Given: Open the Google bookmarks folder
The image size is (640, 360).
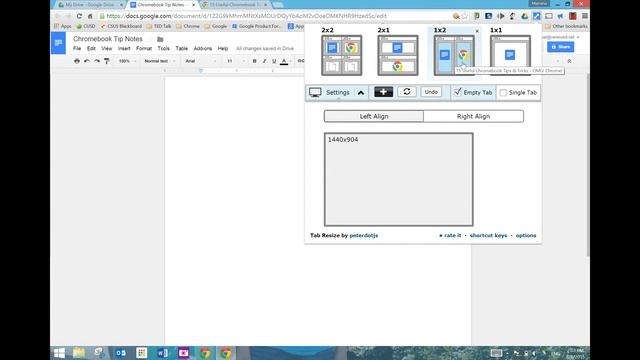Looking at the screenshot, I should click(216, 26).
